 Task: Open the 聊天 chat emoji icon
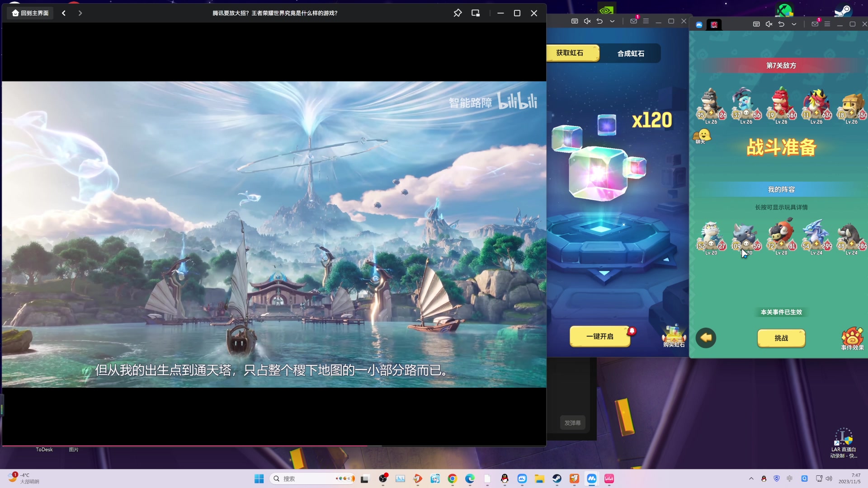click(x=701, y=136)
